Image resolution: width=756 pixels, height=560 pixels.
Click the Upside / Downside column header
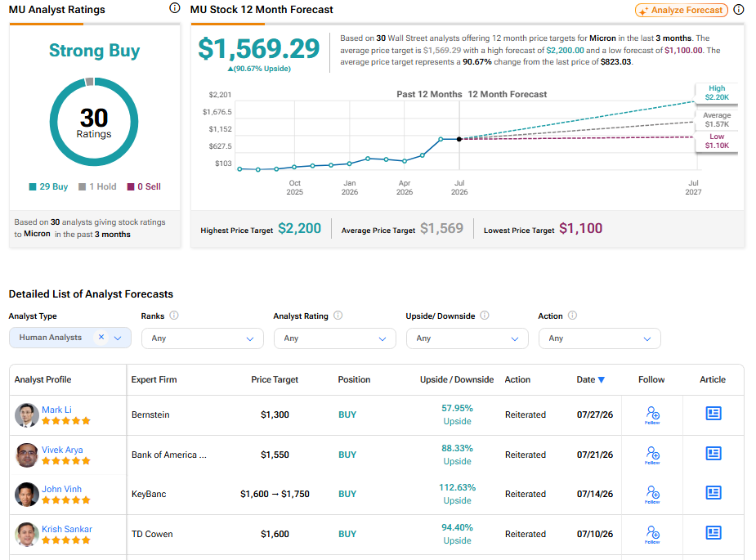457,379
